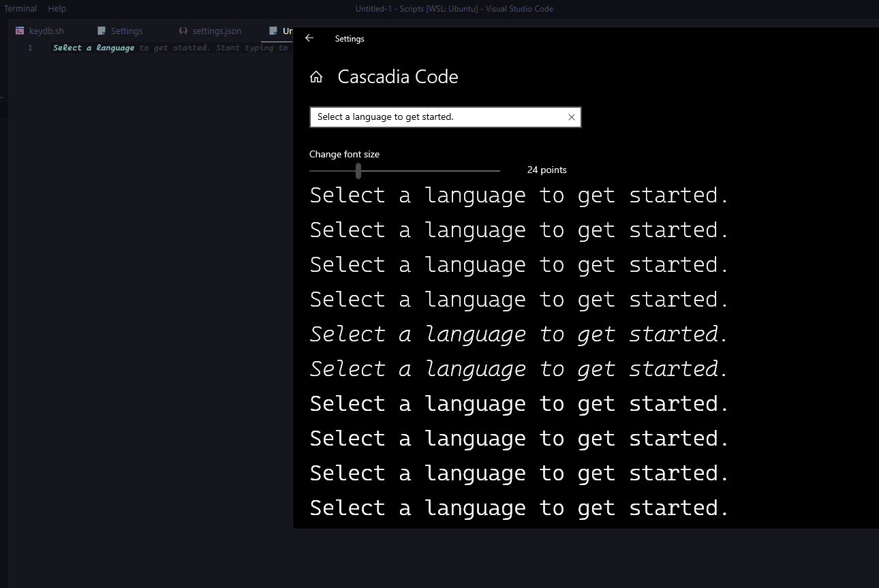The width and height of the screenshot is (879, 588).
Task: Click line number 1 in the editor
Action: (30, 48)
